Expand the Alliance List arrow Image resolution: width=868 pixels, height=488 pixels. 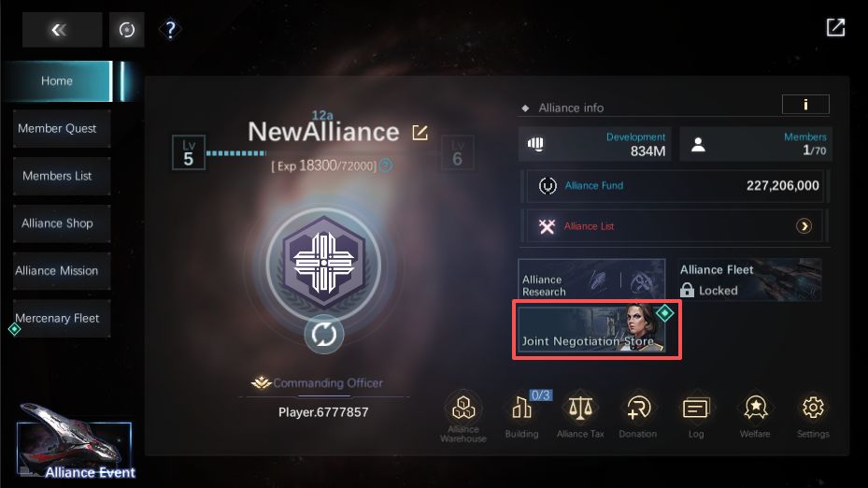804,226
